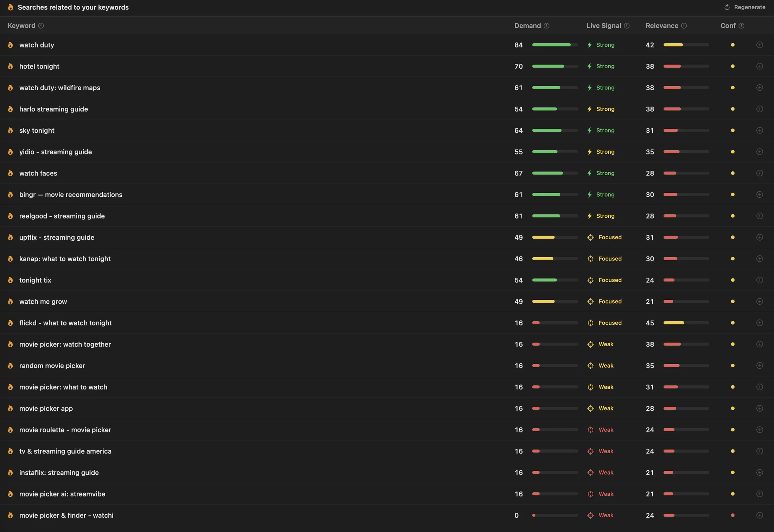Add the 'watch duty' keyword with plus icon

tap(760, 45)
